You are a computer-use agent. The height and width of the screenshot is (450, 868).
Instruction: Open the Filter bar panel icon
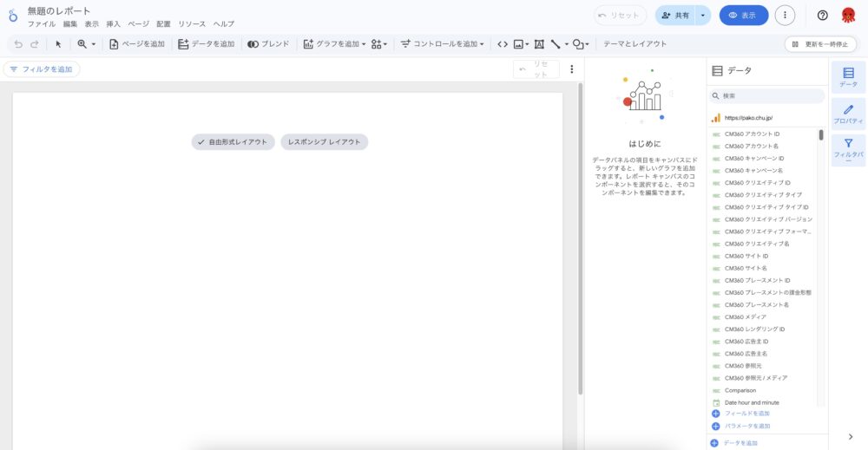(x=848, y=149)
